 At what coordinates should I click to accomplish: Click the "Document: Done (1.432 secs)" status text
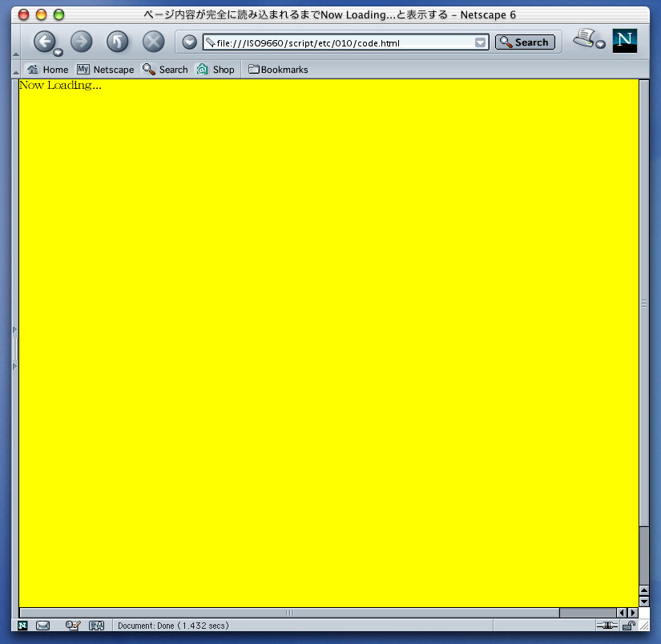click(173, 626)
